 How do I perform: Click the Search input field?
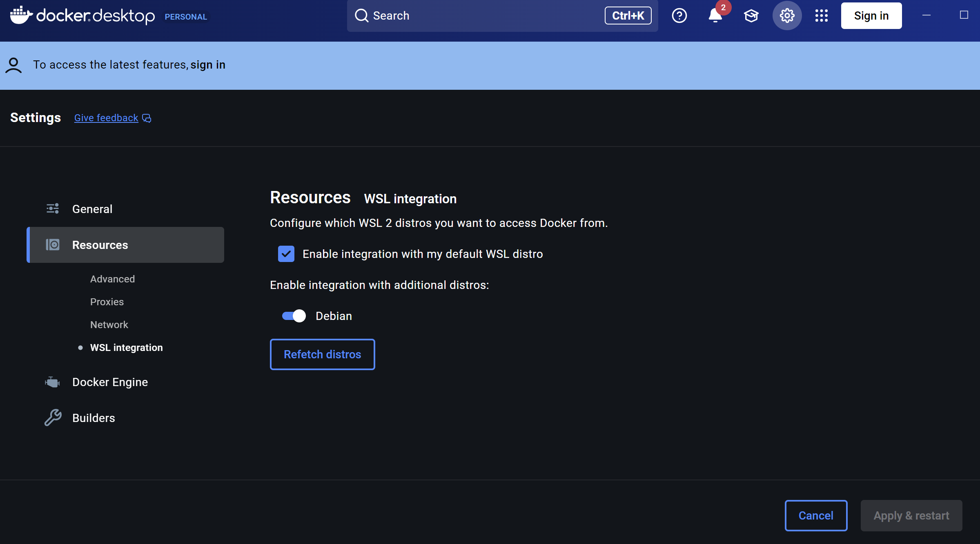pos(503,16)
